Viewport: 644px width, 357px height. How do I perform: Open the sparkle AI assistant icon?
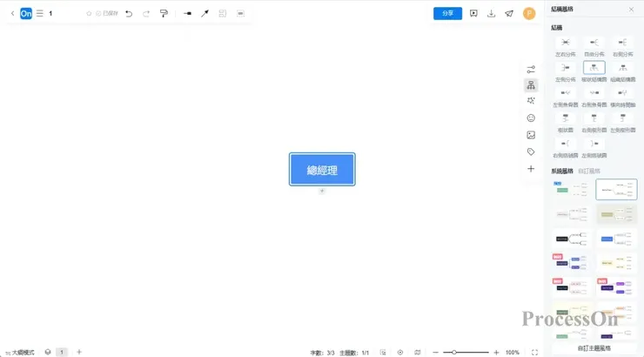point(531,101)
